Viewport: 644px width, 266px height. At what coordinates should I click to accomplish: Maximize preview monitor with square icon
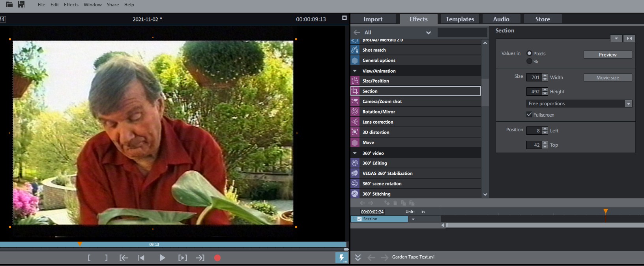[x=344, y=18]
